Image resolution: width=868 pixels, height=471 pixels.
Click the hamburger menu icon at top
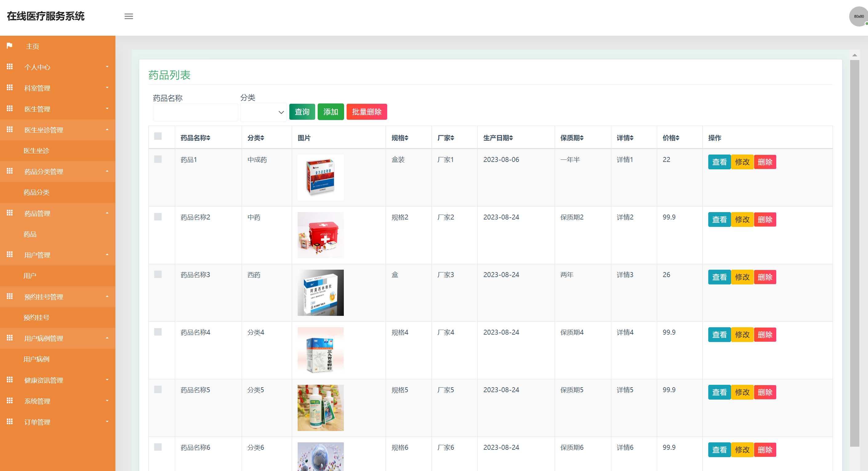128,16
